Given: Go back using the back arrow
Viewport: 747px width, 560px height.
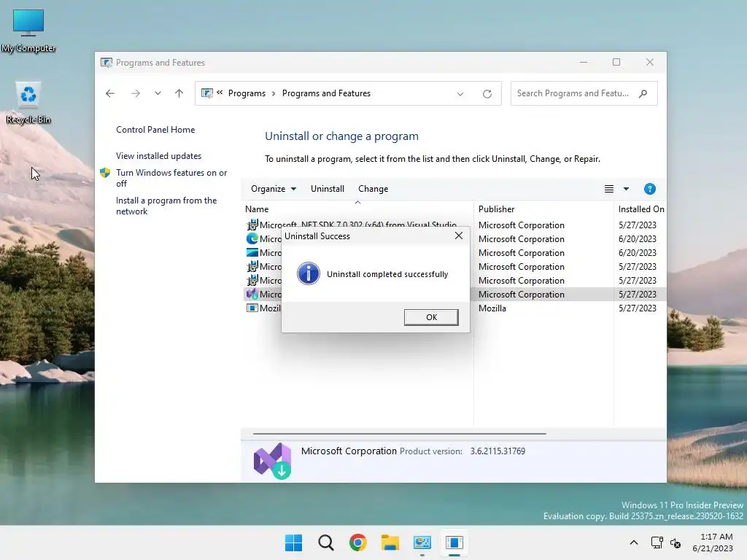Looking at the screenshot, I should pyautogui.click(x=110, y=93).
